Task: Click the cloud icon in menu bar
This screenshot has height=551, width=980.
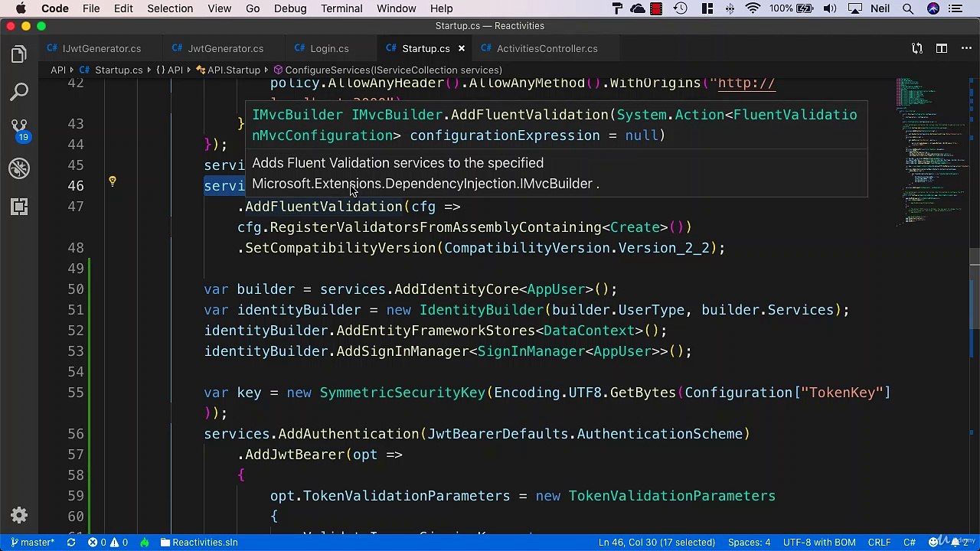Action: (637, 8)
